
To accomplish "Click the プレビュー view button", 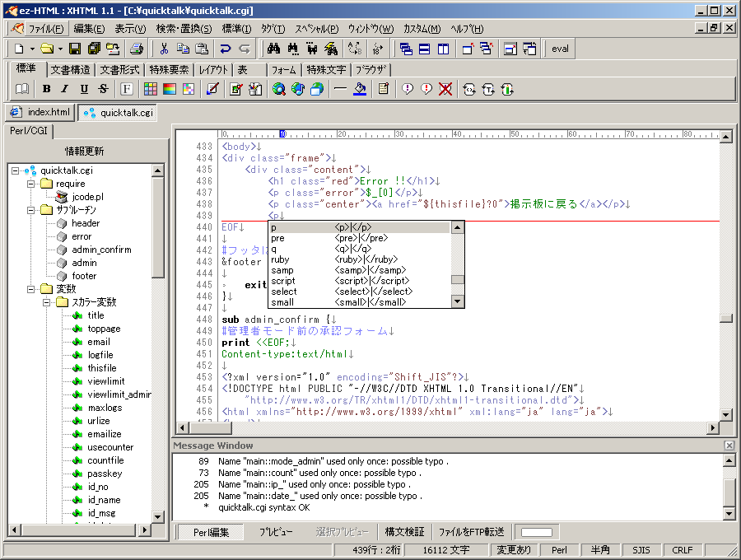I will coord(276,532).
